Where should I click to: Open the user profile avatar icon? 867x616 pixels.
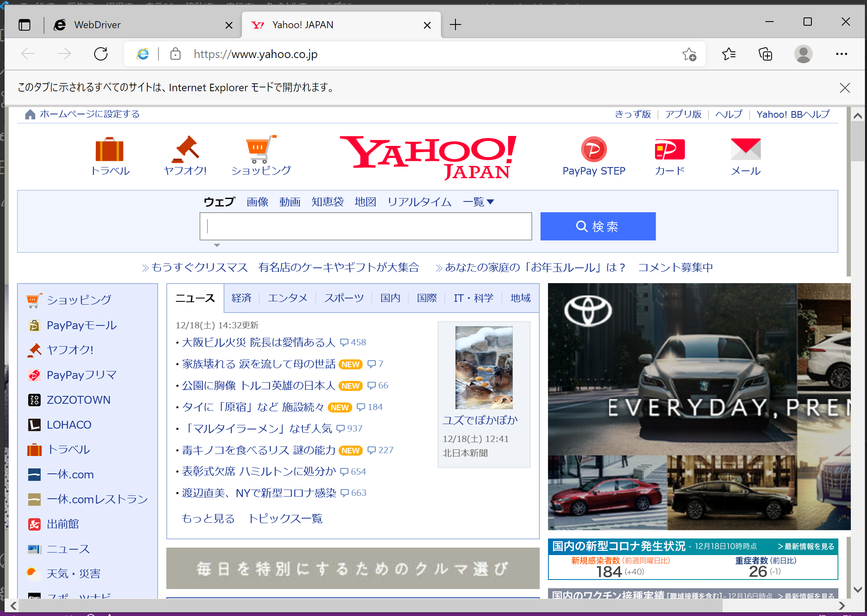[803, 54]
